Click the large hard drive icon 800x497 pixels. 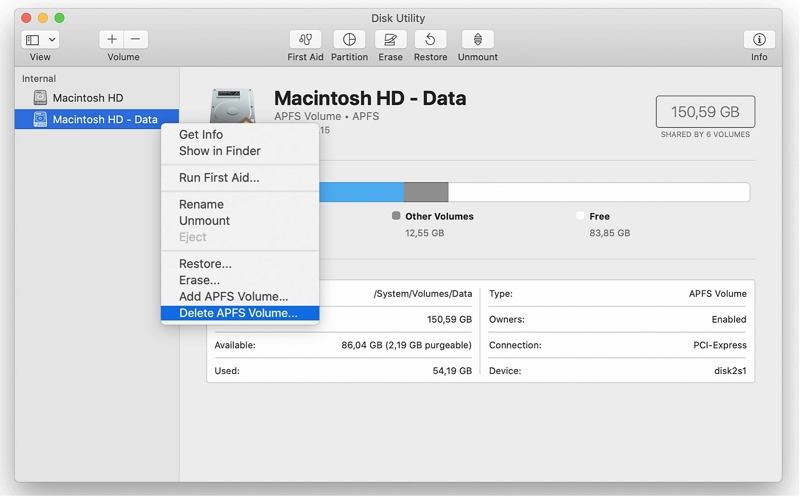pyautogui.click(x=233, y=105)
